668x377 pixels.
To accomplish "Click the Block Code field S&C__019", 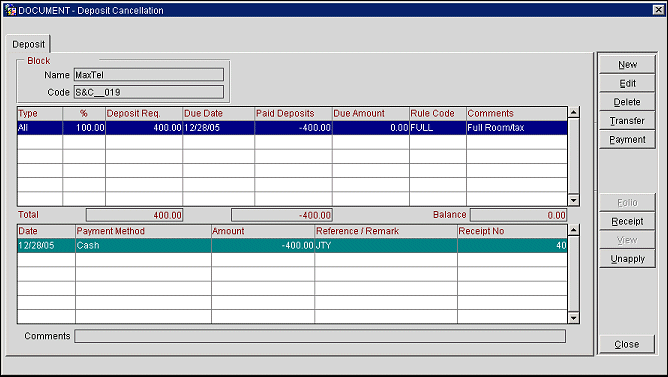I will click(149, 92).
